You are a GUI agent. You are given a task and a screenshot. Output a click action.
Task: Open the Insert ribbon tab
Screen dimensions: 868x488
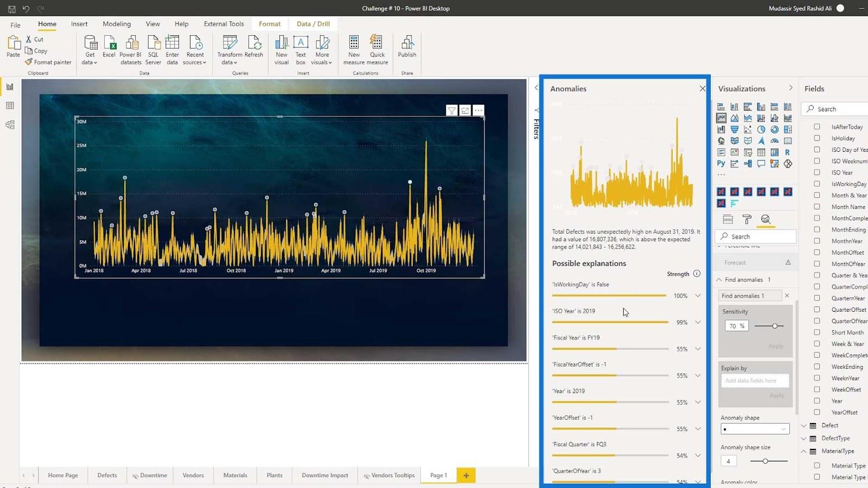(x=79, y=24)
